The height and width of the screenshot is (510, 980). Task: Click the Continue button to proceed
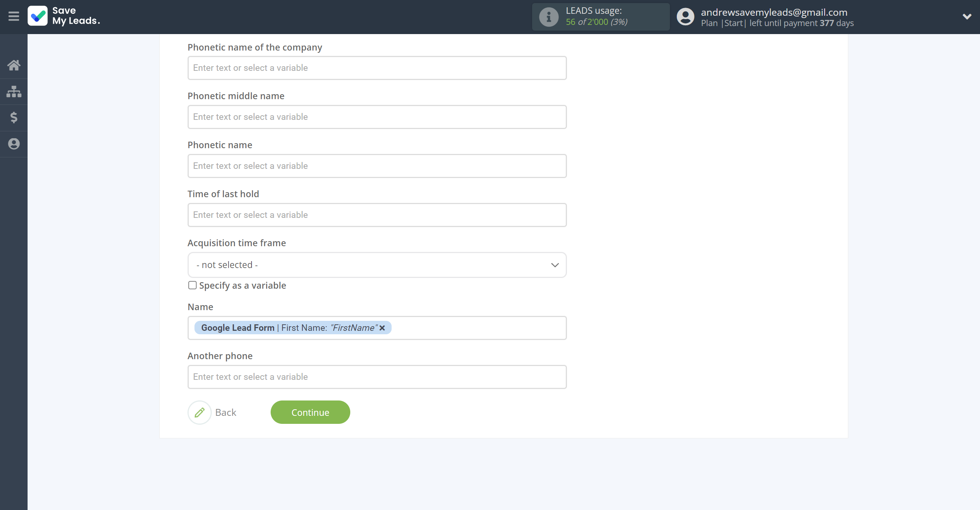pyautogui.click(x=309, y=412)
